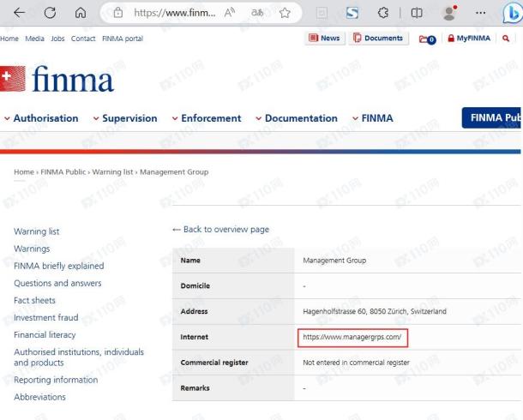The width and height of the screenshot is (523, 420).
Task: Open the Contact link
Action: pos(83,39)
